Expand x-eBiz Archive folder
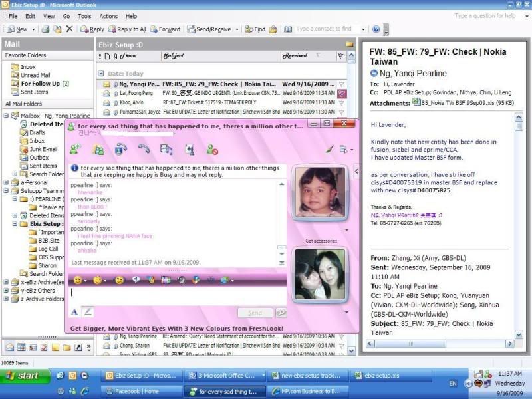532x399 pixels. click(x=6, y=282)
